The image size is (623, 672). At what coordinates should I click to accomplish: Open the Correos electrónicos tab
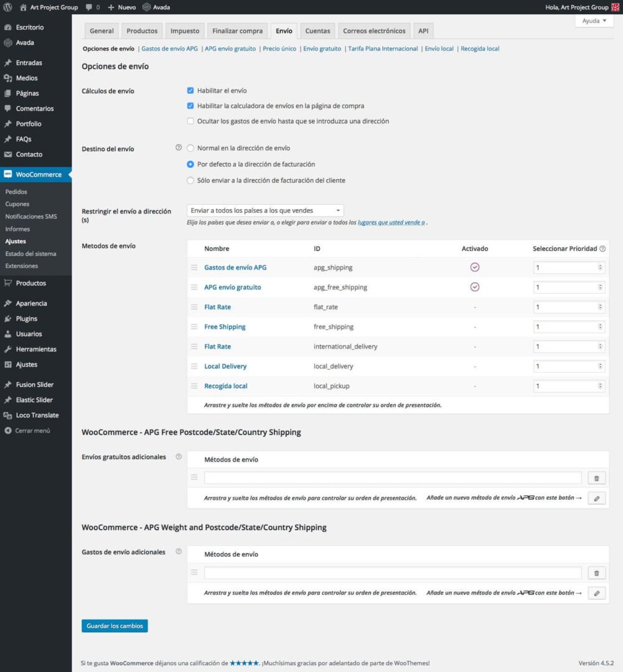374,31
